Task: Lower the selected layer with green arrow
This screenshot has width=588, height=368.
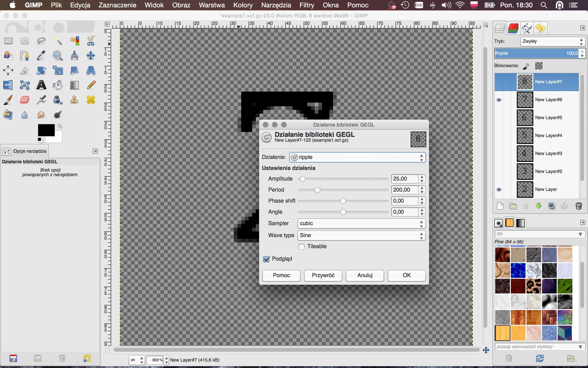Action: [538, 206]
